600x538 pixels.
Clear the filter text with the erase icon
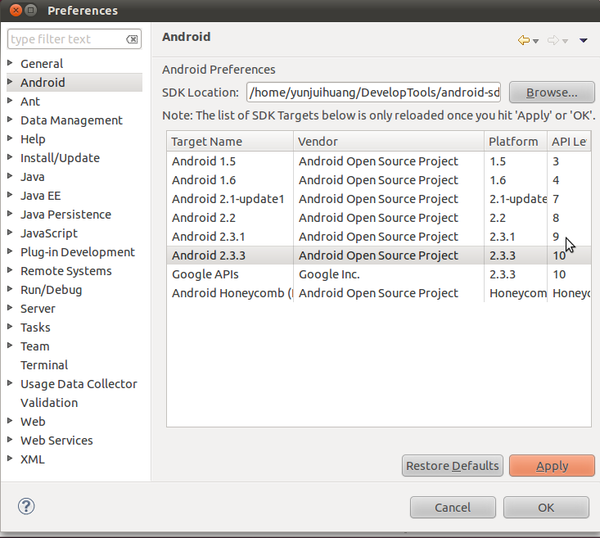(132, 39)
